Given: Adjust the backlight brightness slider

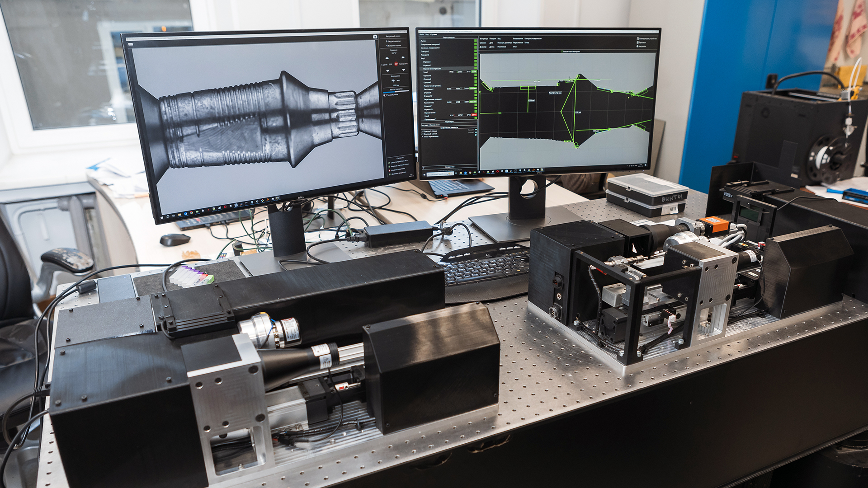Looking at the screenshot, I should click(x=396, y=91).
